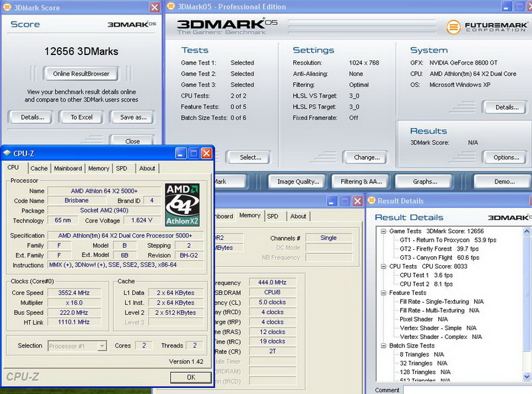
Task: Click the Demo... button
Action: coord(504,182)
